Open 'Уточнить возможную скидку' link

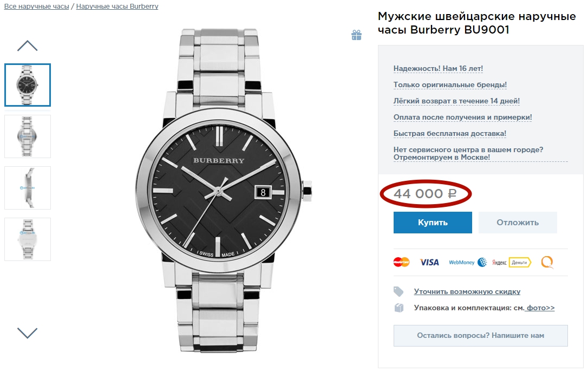tap(467, 291)
